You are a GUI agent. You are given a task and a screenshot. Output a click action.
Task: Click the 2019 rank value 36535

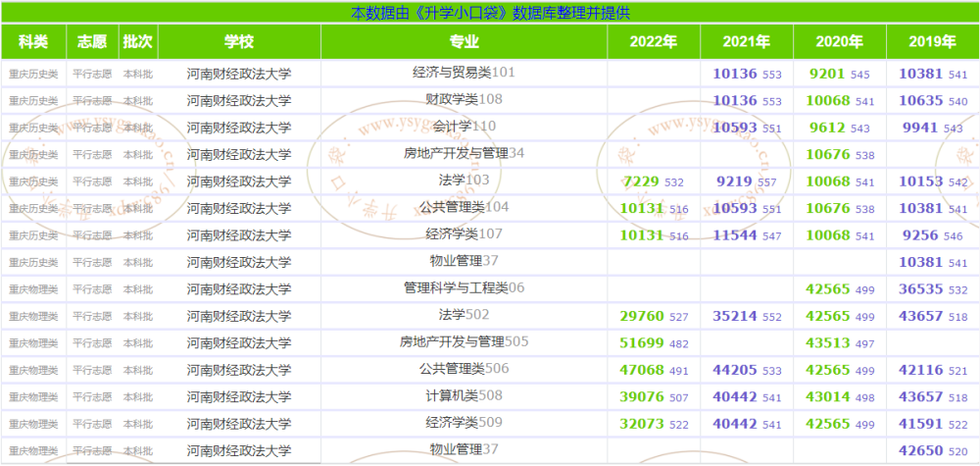click(x=921, y=289)
